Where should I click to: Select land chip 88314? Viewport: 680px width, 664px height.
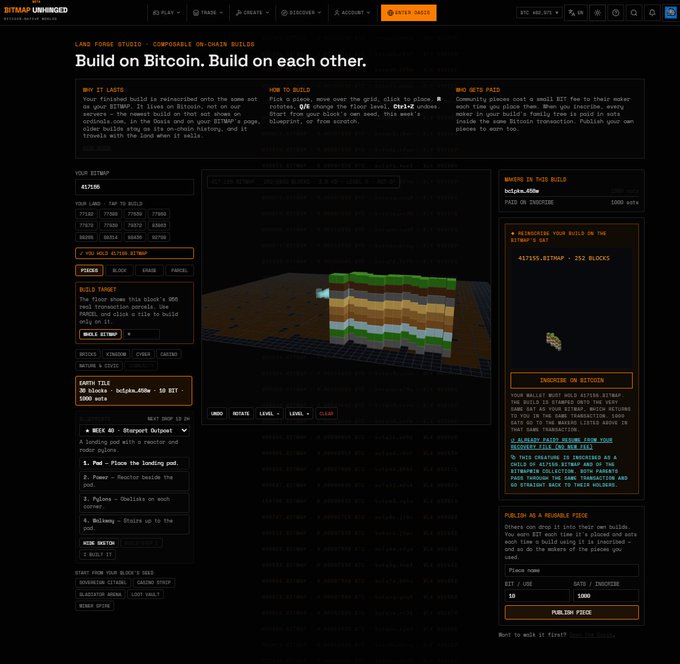click(x=110, y=237)
